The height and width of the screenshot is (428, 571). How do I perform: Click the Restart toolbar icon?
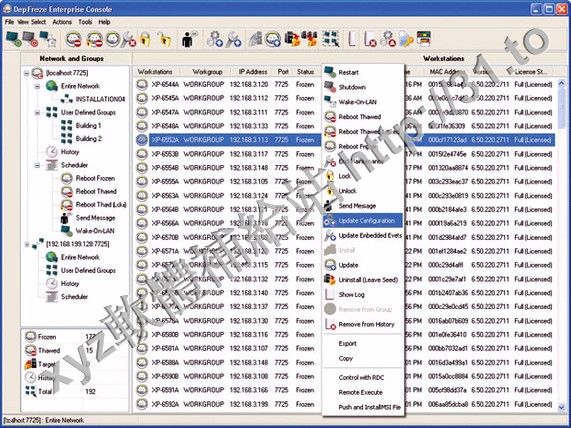13,39
